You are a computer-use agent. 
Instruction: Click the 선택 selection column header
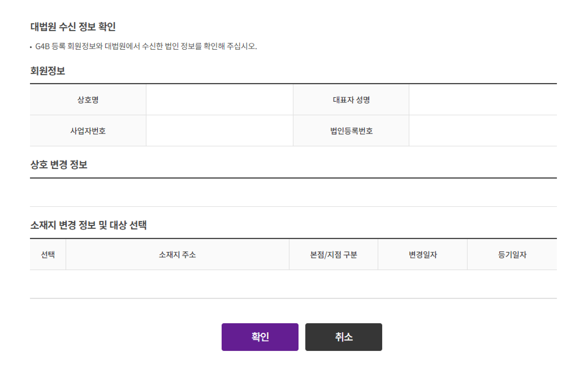click(x=47, y=254)
